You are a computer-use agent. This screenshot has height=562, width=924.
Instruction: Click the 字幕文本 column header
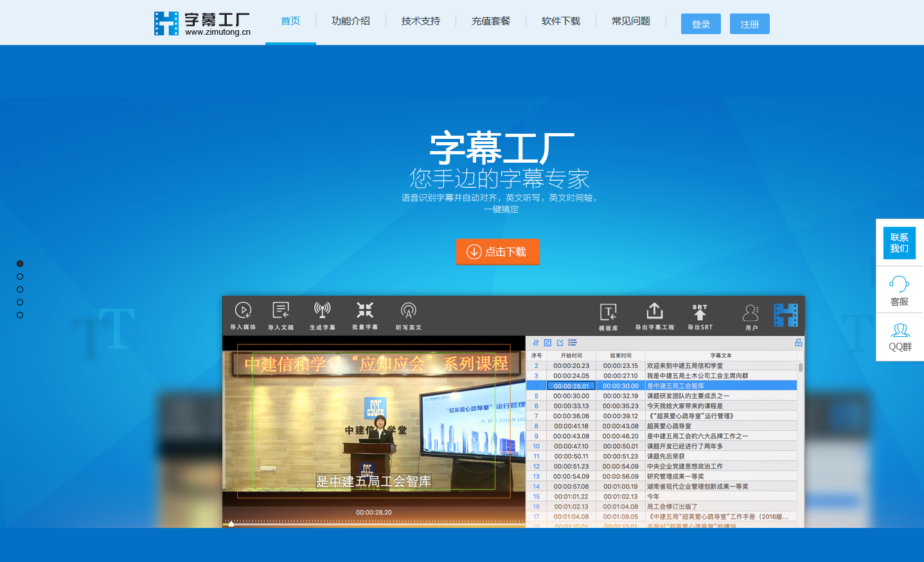[x=721, y=356]
